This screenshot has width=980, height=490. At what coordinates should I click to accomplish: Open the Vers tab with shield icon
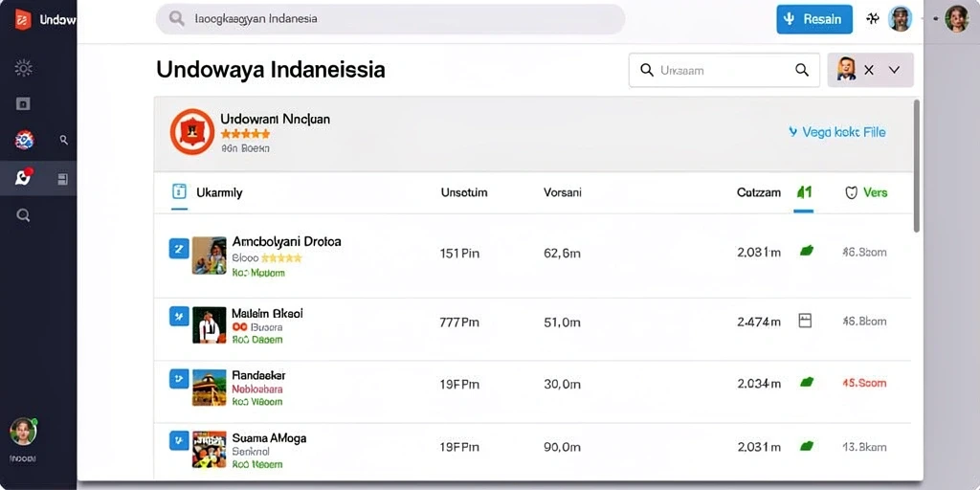coord(866,192)
